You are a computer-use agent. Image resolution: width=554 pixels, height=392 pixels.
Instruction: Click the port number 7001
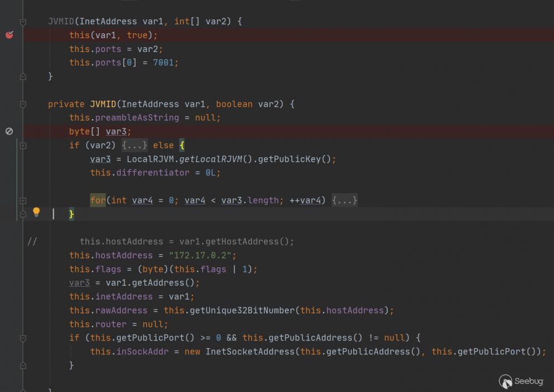pos(163,63)
